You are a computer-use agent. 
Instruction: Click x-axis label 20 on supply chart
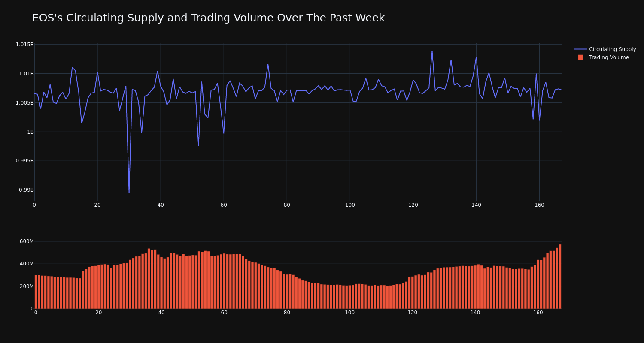(97, 205)
